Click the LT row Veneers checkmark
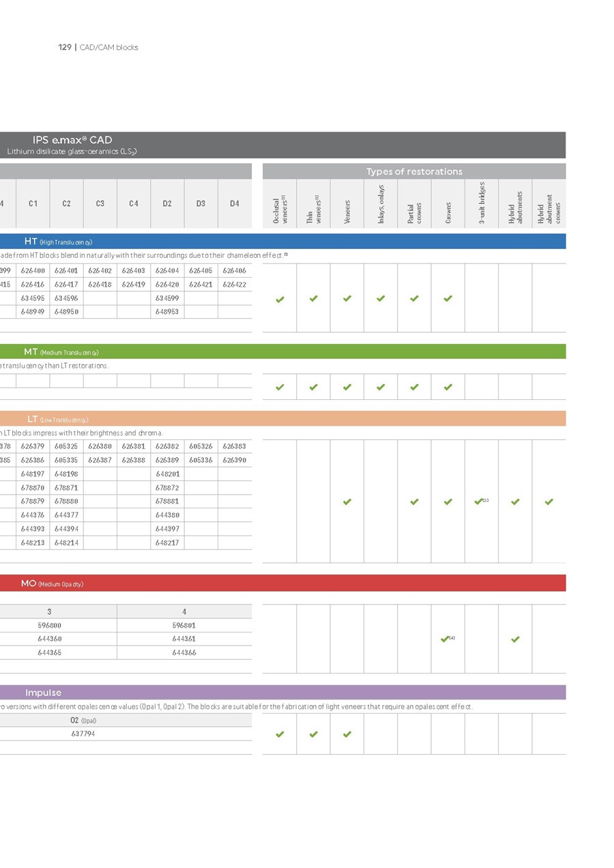This screenshot has width=614, height=868. [x=347, y=502]
